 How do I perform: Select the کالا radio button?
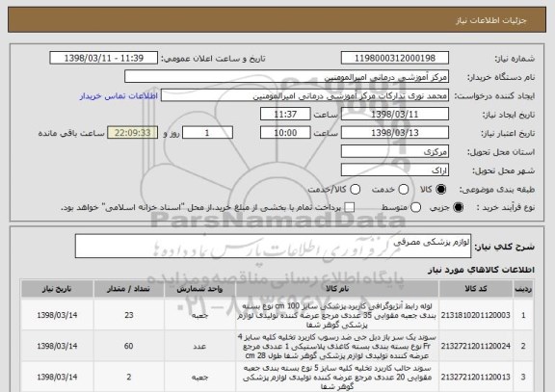[x=441, y=190]
